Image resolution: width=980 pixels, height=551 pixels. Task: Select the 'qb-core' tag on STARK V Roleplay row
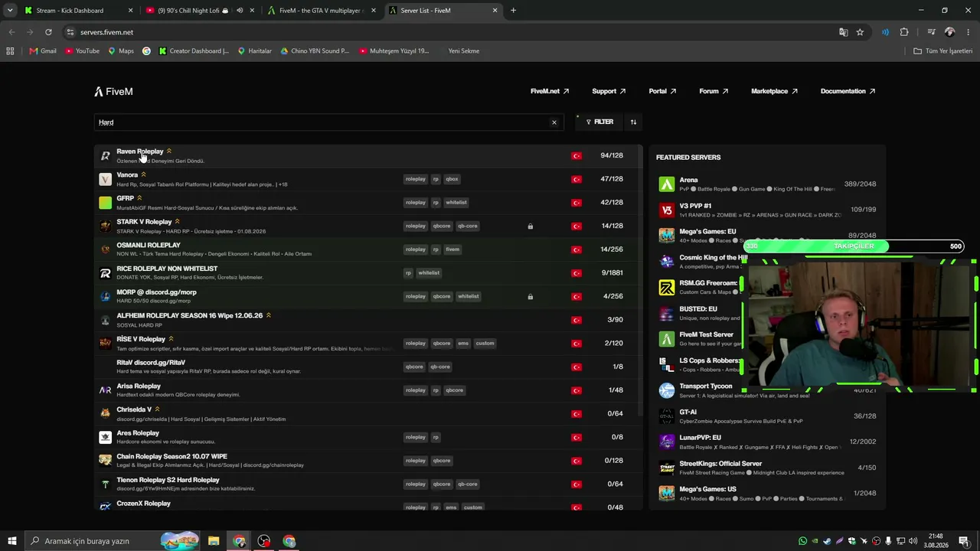click(x=468, y=227)
